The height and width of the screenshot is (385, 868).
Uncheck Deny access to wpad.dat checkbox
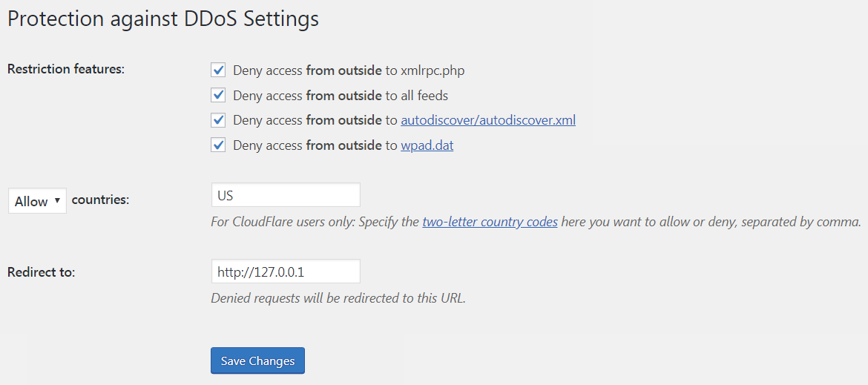(x=218, y=145)
